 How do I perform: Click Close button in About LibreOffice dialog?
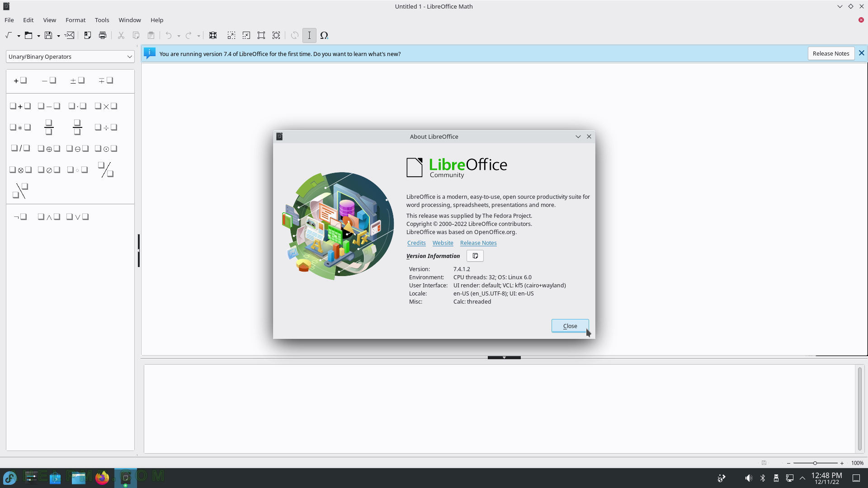pos(570,326)
